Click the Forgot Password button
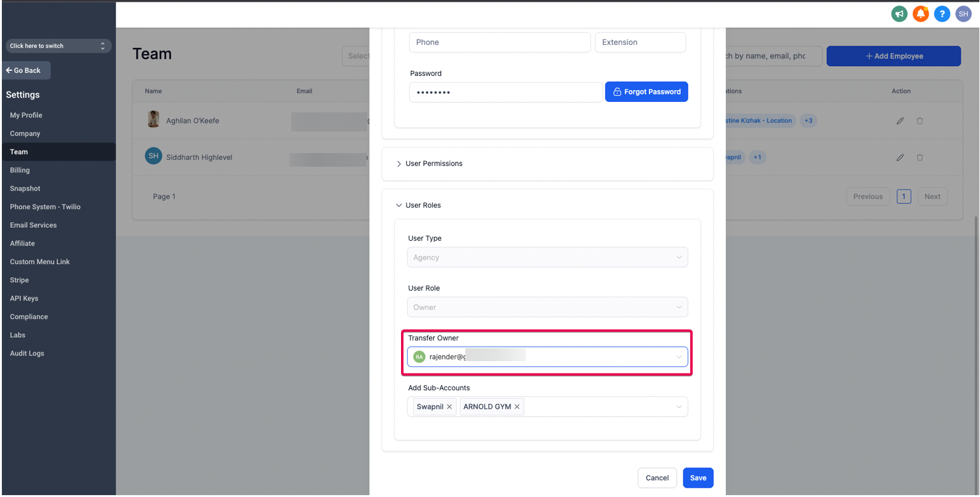 (646, 92)
